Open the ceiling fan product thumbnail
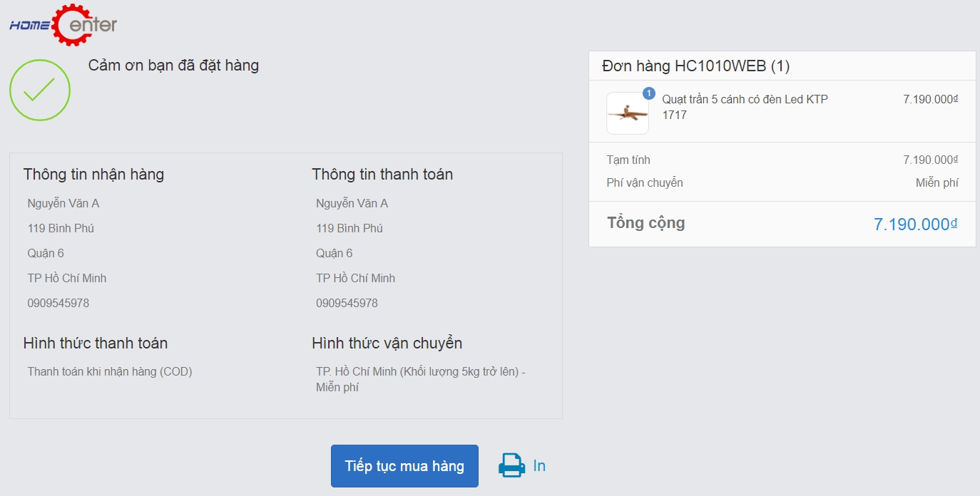The image size is (980, 496). 628,113
